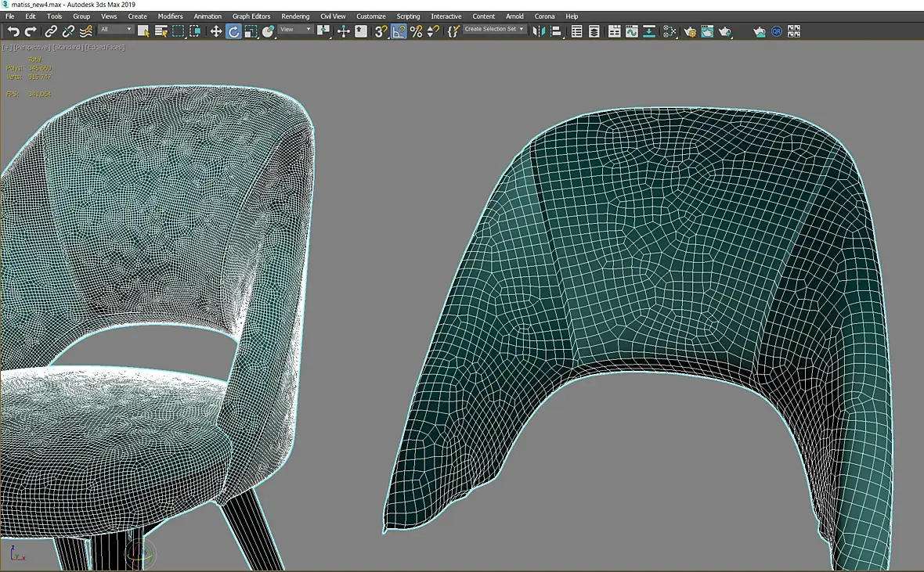Open the selection filter 'All' dropdown

116,30
